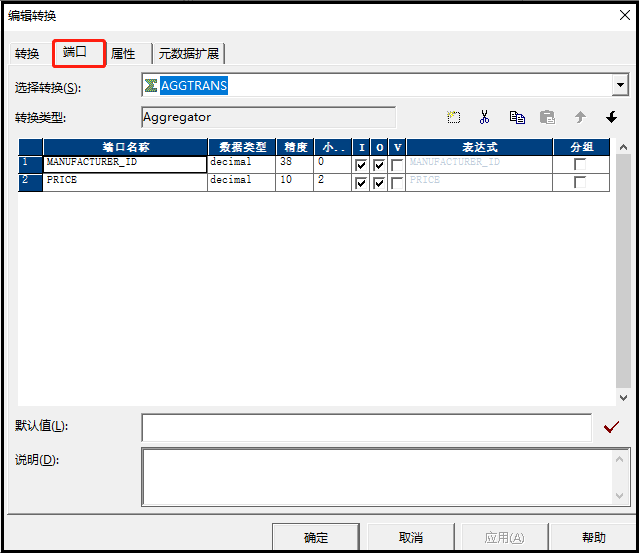639x553 pixels.
Task: Switch to the 属性 tab
Action: 123,53
